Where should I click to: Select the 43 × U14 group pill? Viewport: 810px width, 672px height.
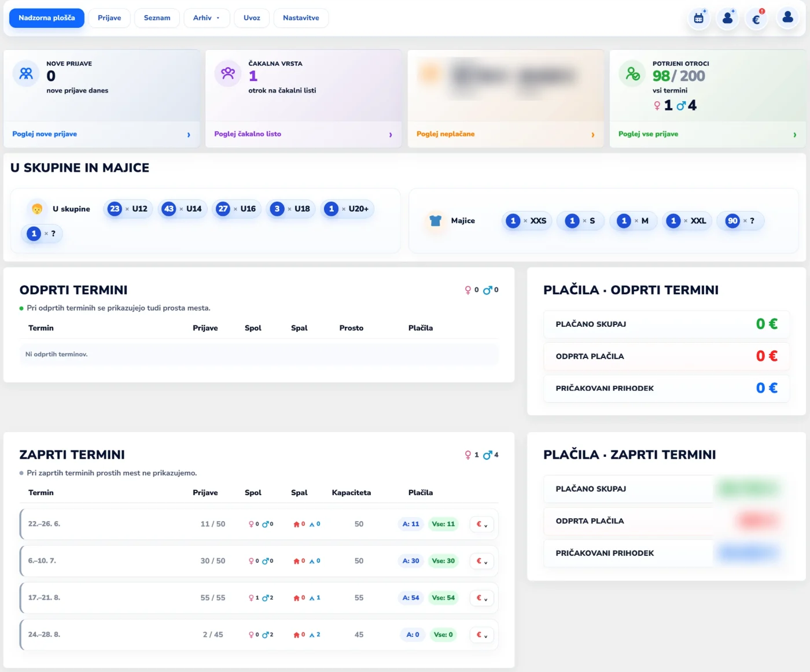[x=182, y=209]
